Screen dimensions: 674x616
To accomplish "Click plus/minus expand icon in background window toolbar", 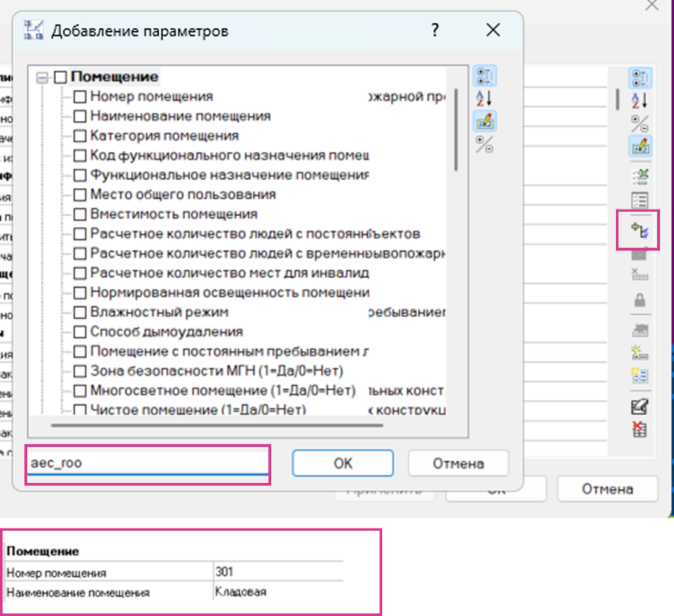I will pyautogui.click(x=639, y=123).
